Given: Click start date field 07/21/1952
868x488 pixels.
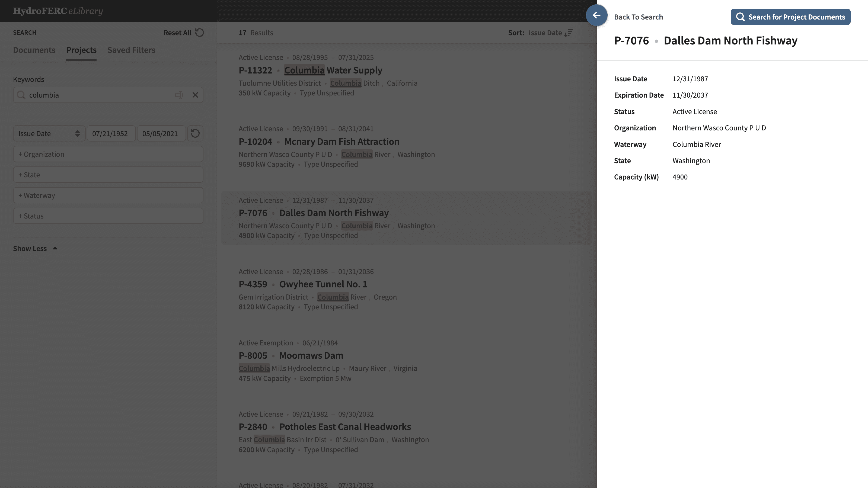Looking at the screenshot, I should [x=111, y=133].
